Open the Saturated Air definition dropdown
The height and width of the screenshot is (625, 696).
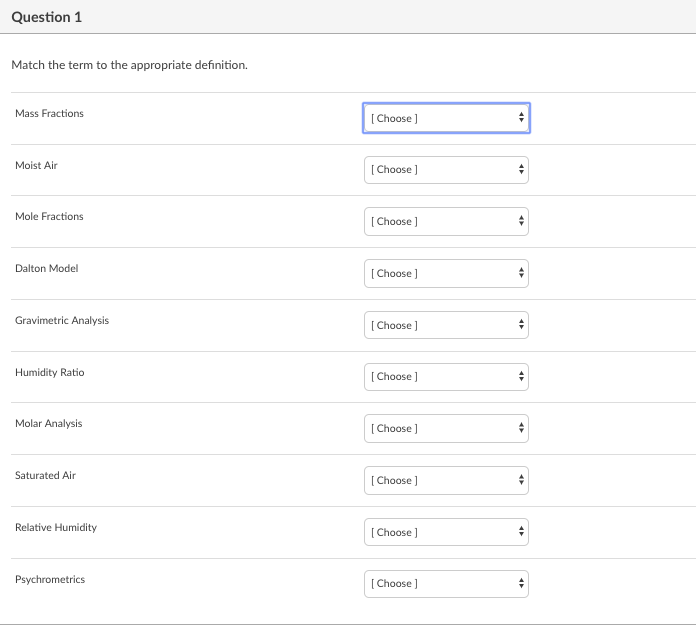[x=446, y=480]
